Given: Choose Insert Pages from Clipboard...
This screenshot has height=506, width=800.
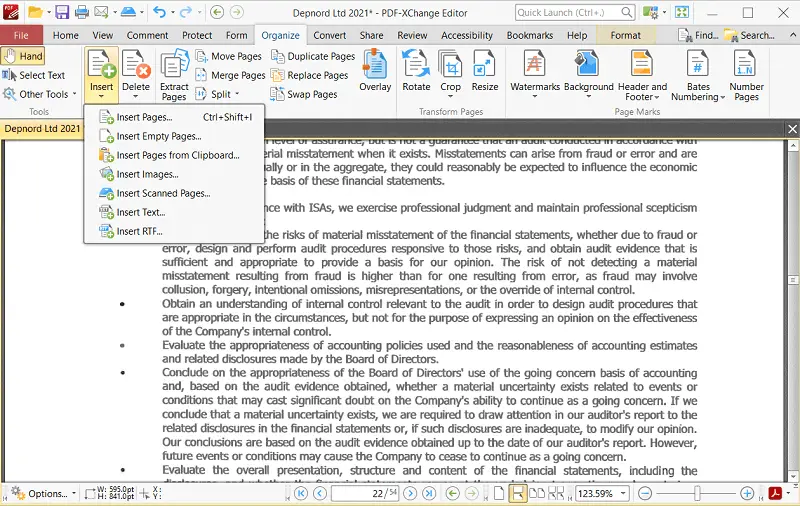Looking at the screenshot, I should [175, 155].
